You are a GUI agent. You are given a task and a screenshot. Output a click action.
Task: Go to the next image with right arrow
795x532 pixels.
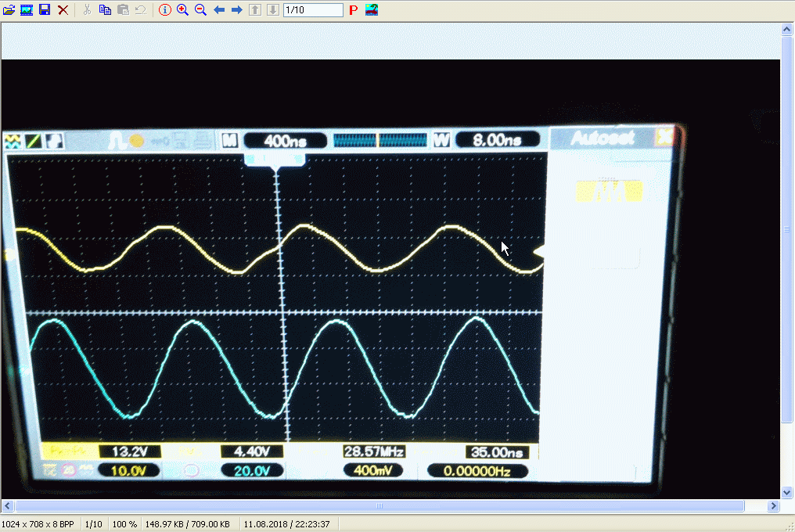(236, 10)
